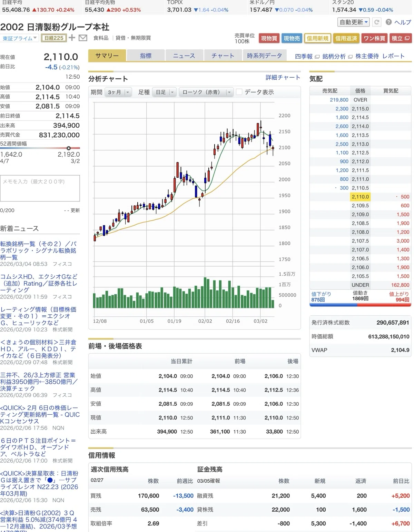Toggle the データ表示 checkbox
Screen dimensions: 414x532
coord(239,92)
